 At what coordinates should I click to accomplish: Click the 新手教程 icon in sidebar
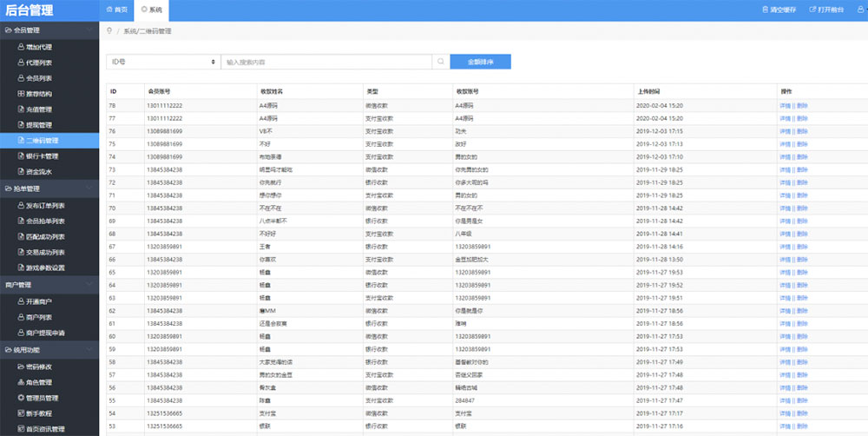(21, 413)
